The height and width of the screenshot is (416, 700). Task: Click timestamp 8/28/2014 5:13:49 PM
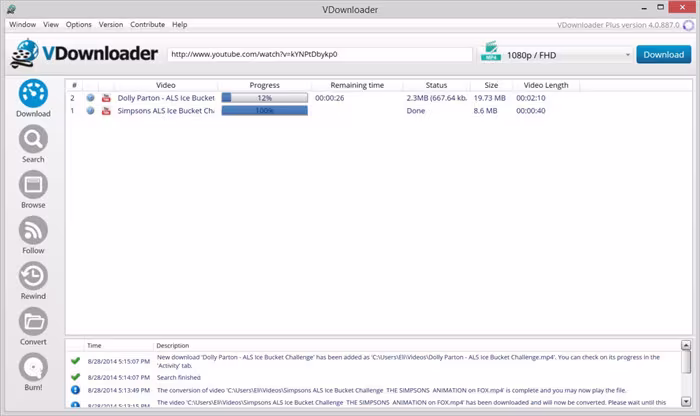tap(119, 390)
